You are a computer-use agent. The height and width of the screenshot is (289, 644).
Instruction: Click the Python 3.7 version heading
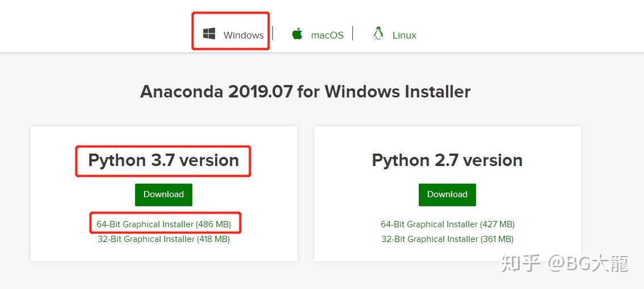point(163,160)
